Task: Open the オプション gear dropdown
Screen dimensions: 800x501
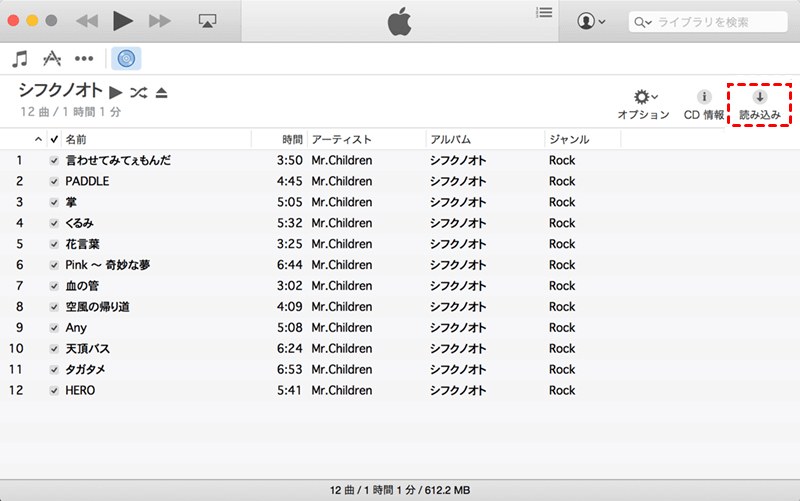Action: (643, 105)
